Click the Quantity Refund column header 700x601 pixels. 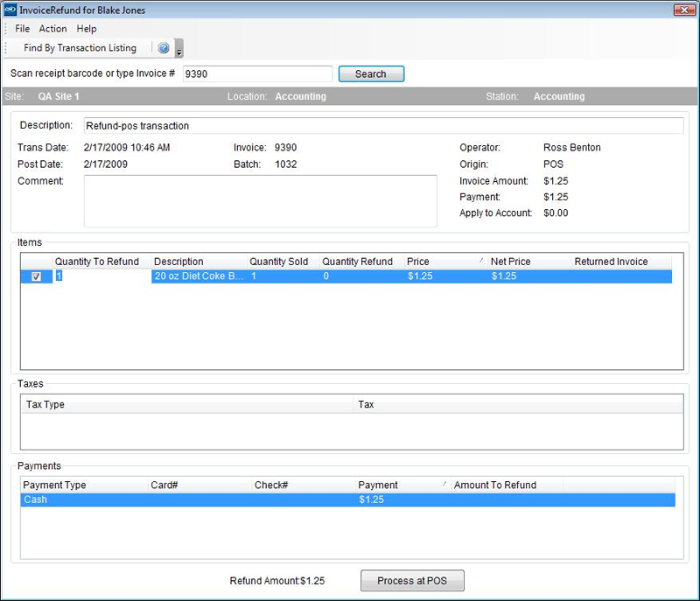click(361, 262)
